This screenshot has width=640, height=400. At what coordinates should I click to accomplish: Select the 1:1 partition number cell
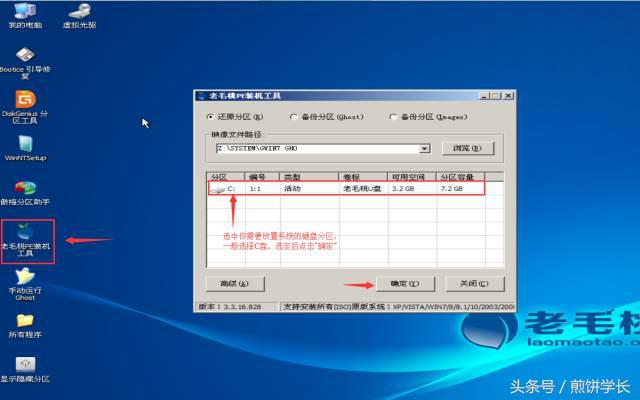255,189
